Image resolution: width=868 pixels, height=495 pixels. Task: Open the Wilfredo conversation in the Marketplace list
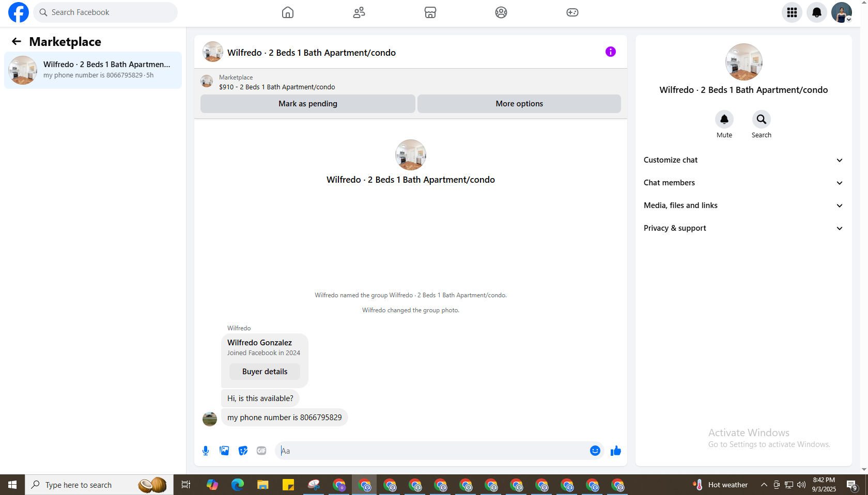click(93, 70)
